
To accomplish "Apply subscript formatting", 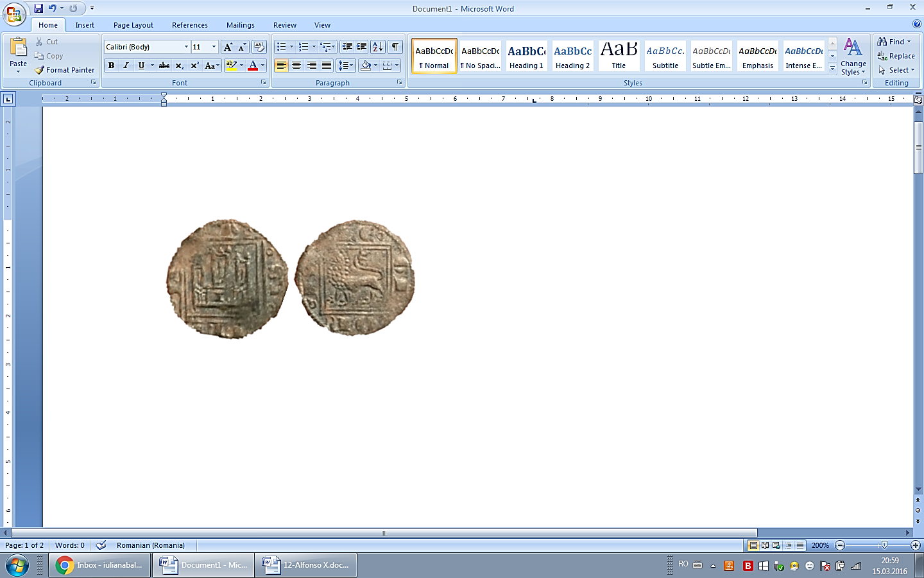I will pyautogui.click(x=180, y=65).
